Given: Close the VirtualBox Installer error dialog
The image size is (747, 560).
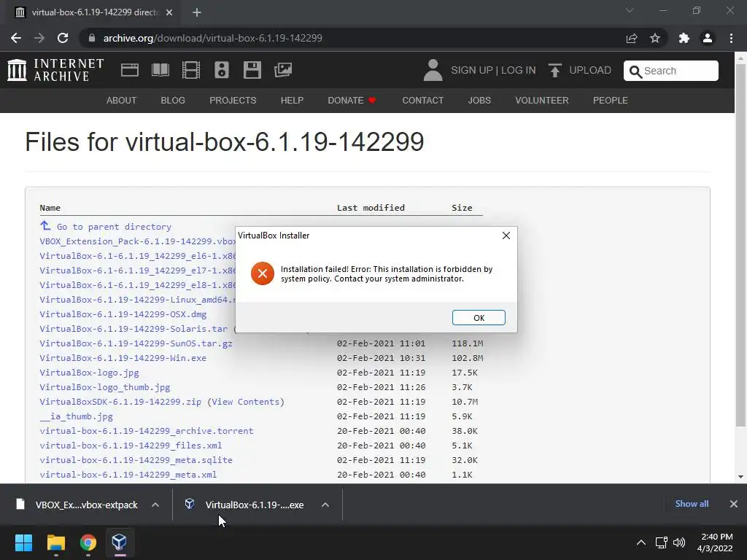Looking at the screenshot, I should 506,236.
